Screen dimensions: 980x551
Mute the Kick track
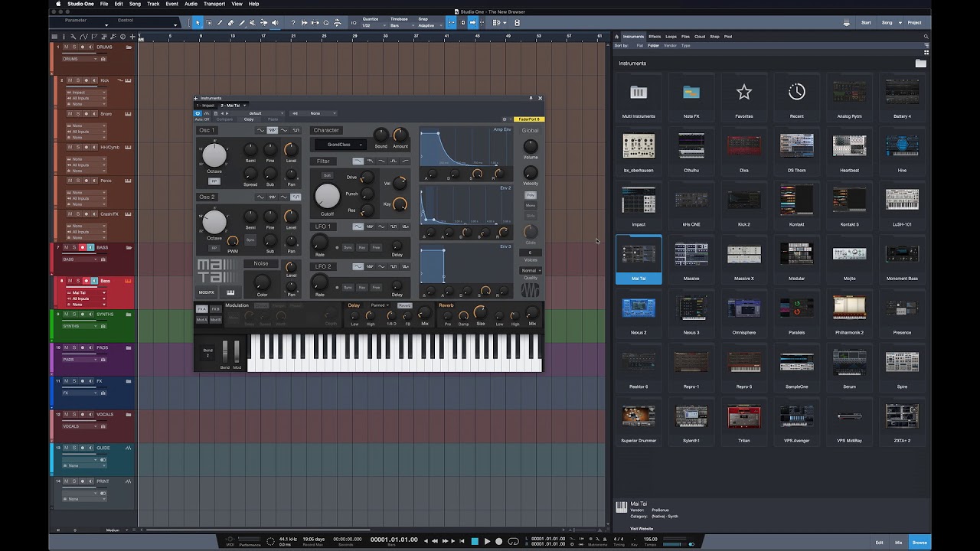pos(69,80)
